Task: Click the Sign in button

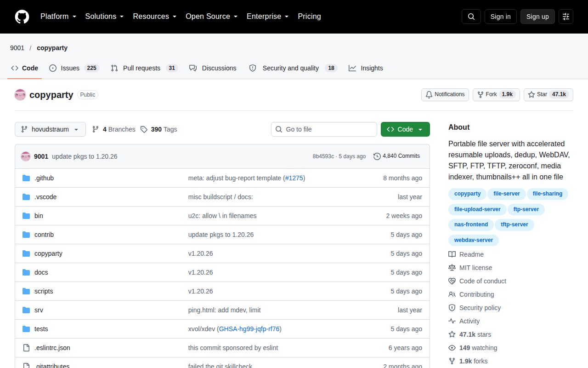Action: [x=500, y=17]
